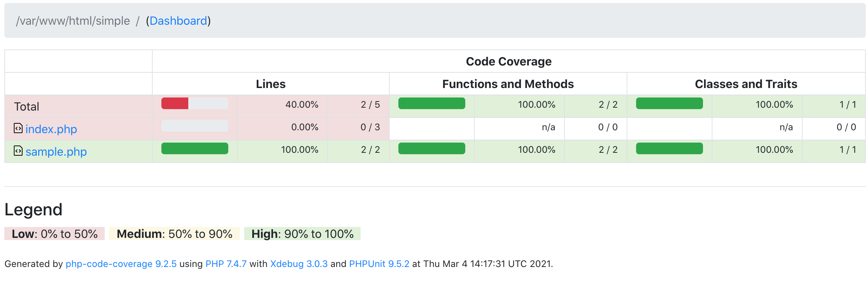Image resolution: width=868 pixels, height=299 pixels.
Task: Click the file icon next to sample.php
Action: tap(18, 151)
